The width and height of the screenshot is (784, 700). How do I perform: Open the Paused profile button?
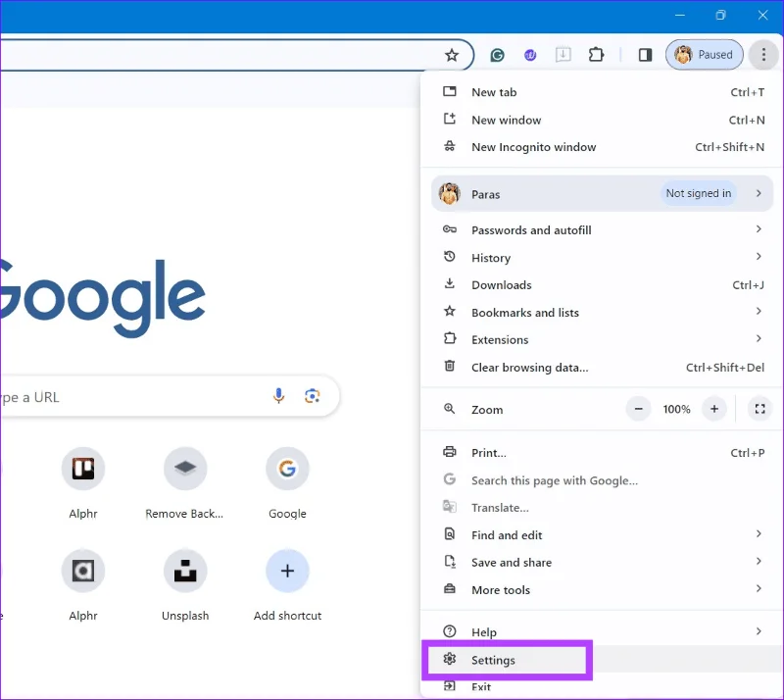tap(704, 55)
